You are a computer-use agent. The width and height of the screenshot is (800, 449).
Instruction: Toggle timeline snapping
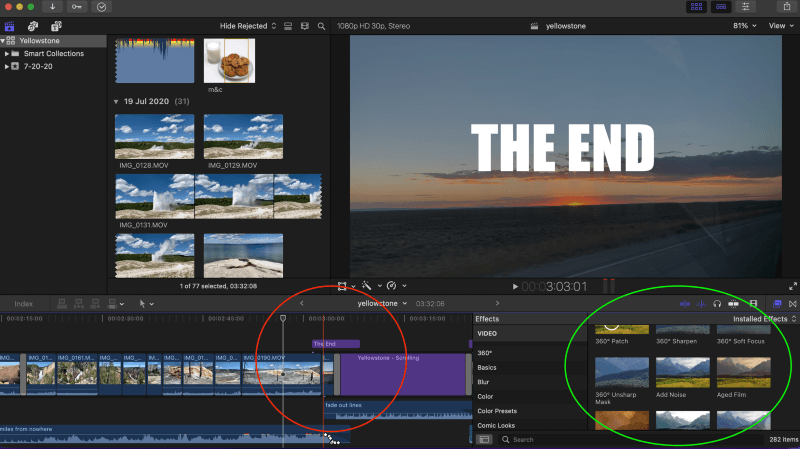click(733, 304)
